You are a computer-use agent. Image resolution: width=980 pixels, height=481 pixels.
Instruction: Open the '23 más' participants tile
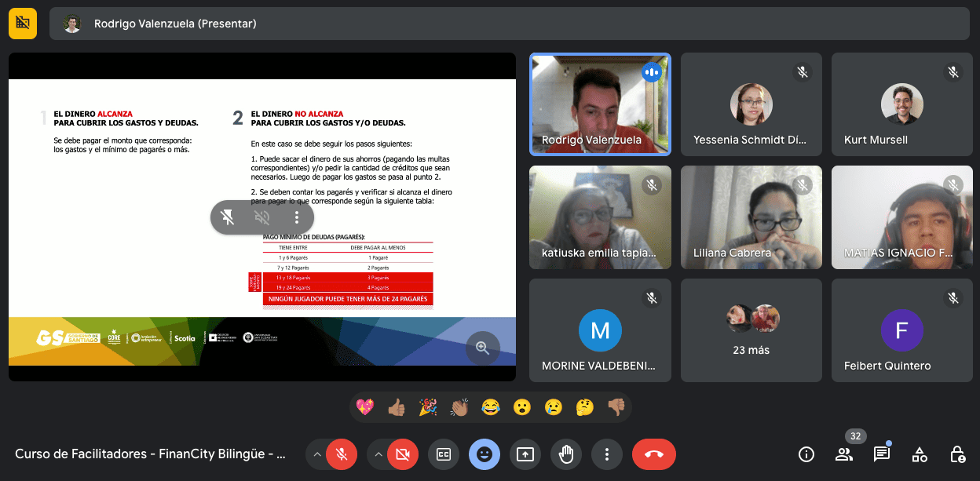(751, 330)
